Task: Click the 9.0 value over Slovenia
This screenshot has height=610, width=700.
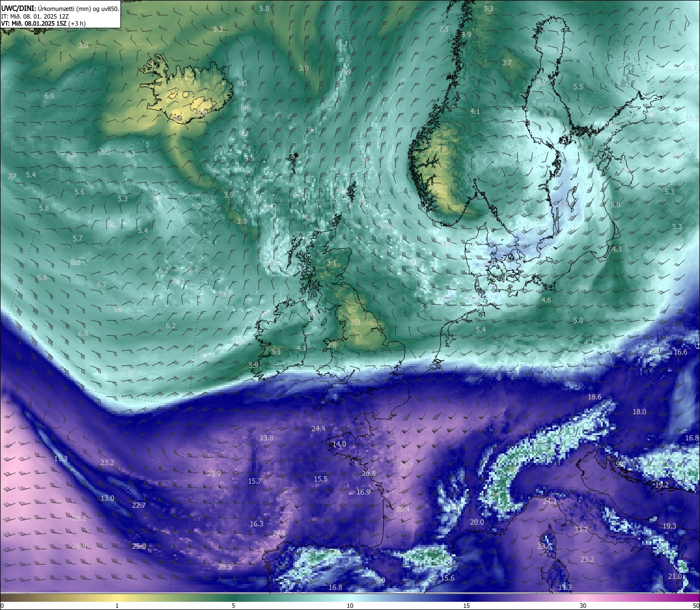Action: click(x=621, y=464)
